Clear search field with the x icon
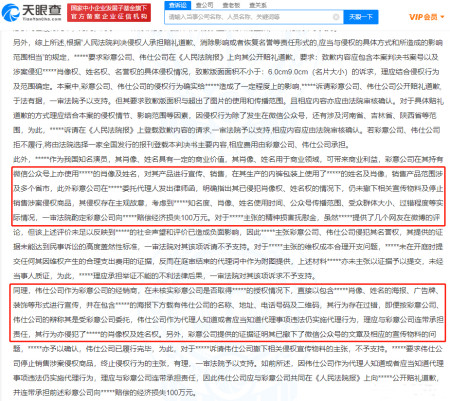 336,17
